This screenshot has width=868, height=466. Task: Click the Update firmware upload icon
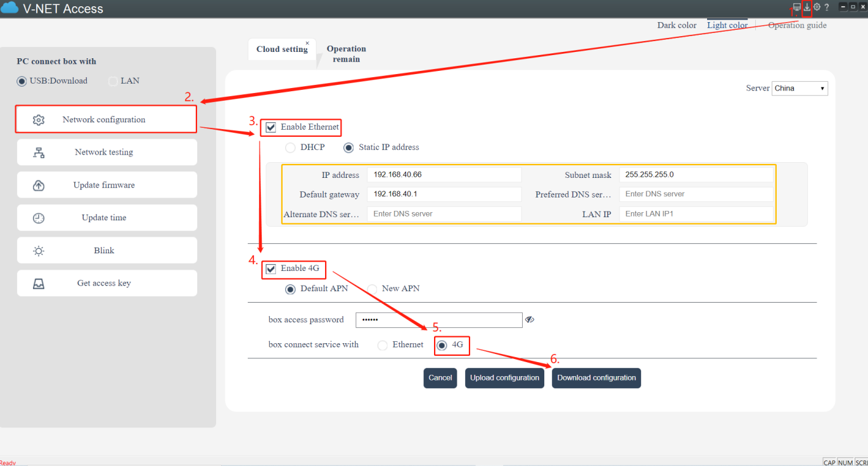[39, 186]
